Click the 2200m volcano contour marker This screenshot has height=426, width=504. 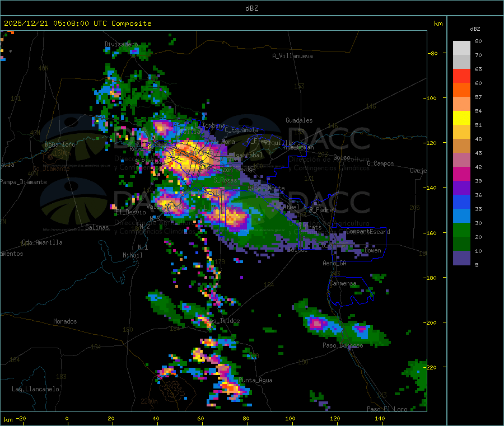tap(149, 401)
